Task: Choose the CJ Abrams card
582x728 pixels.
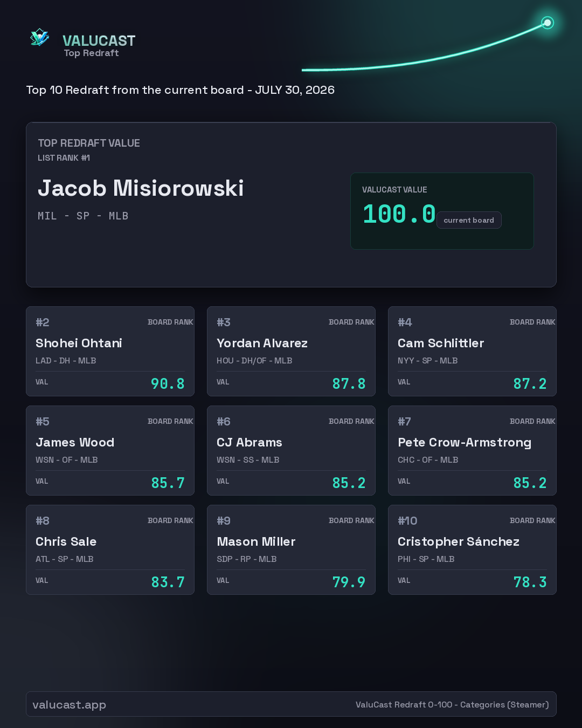Action: 291,451
